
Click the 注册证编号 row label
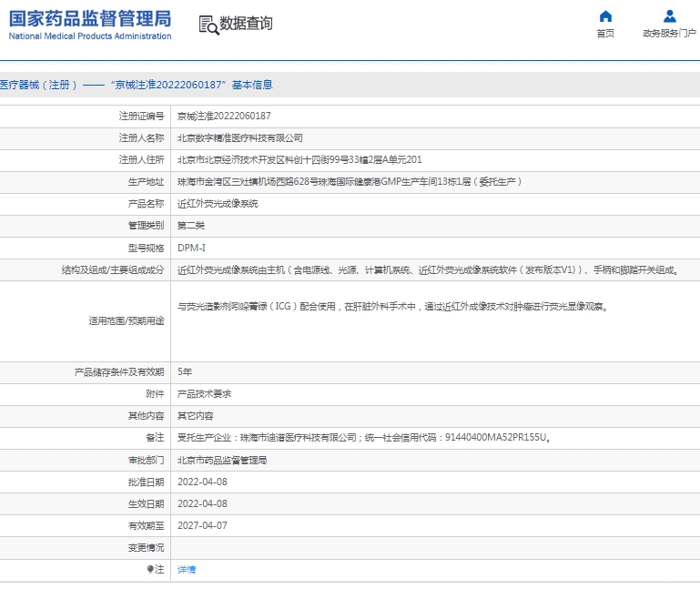[141, 117]
